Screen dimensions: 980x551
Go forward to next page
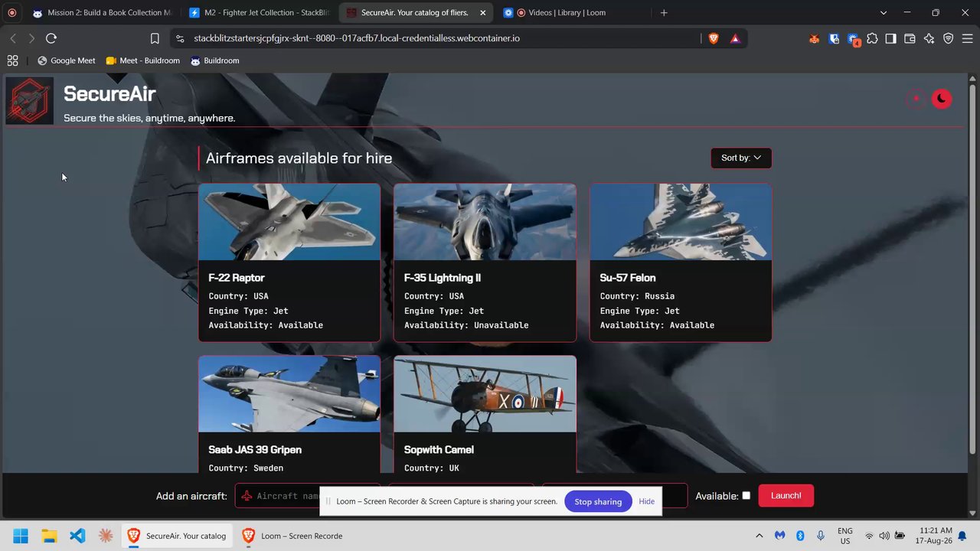pyautogui.click(x=31, y=38)
